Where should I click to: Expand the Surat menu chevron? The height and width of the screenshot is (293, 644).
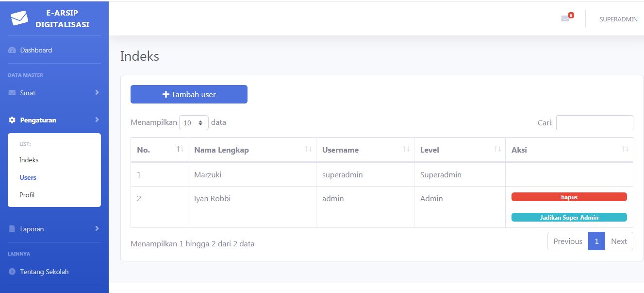coord(97,92)
